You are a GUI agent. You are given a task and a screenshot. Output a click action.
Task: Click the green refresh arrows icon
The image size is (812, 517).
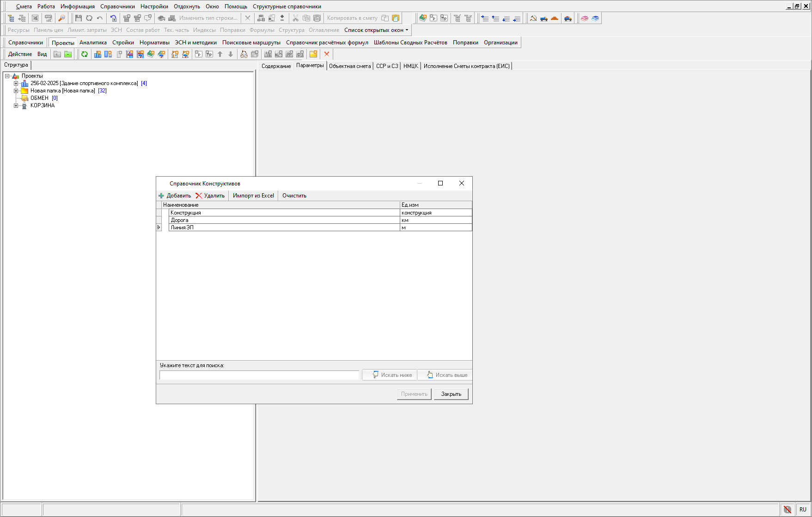pos(85,54)
